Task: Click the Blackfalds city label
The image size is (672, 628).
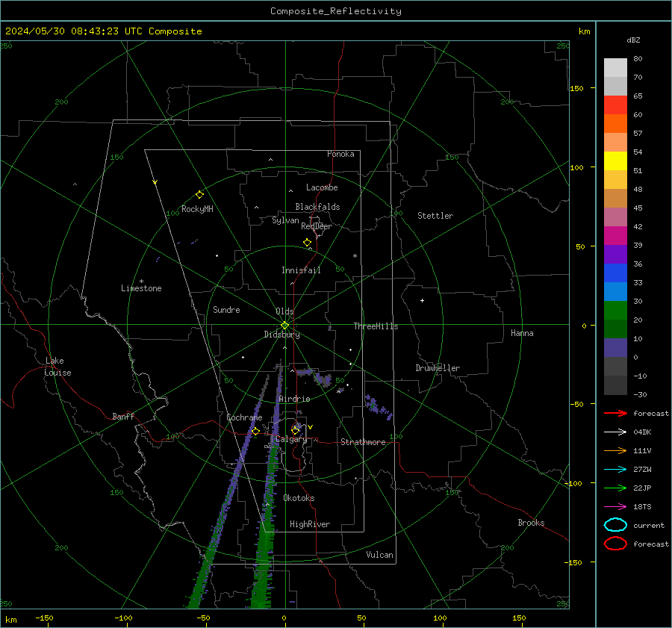Action: pyautogui.click(x=317, y=207)
